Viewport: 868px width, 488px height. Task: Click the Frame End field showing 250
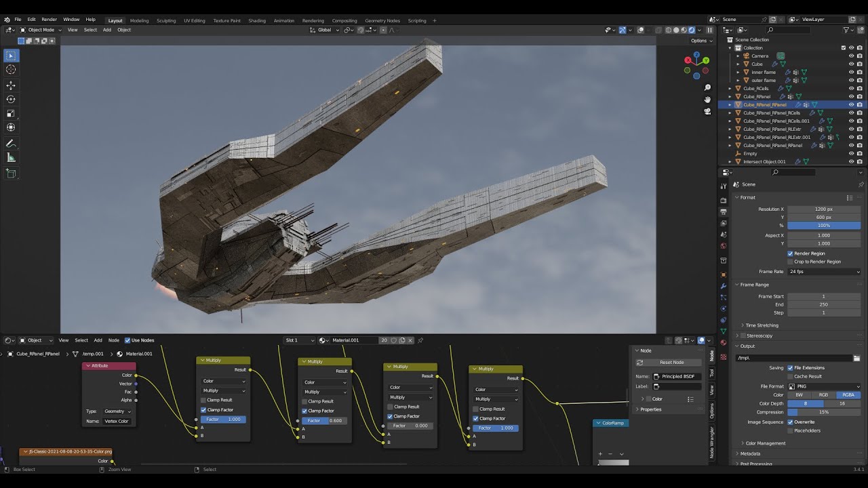(824, 305)
